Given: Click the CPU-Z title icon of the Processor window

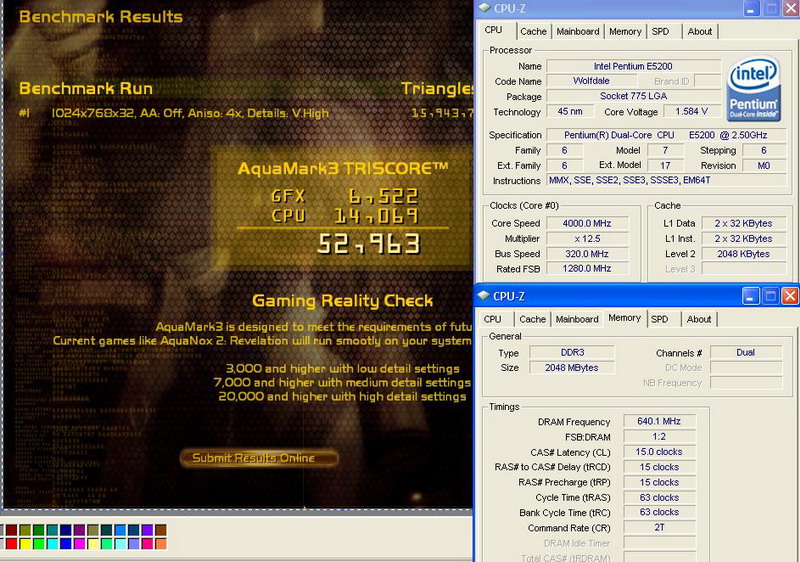Looking at the screenshot, I should point(484,8).
